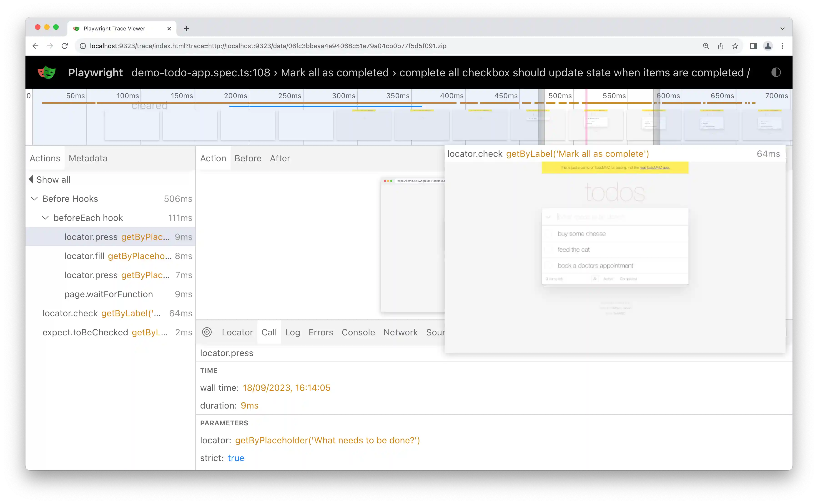Click the bookmark star icon
The image size is (818, 504).
(x=735, y=46)
